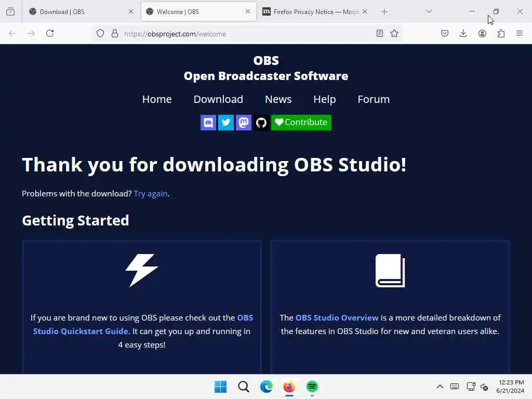
Task: Click the browser forward arrow
Action: [x=31, y=33]
